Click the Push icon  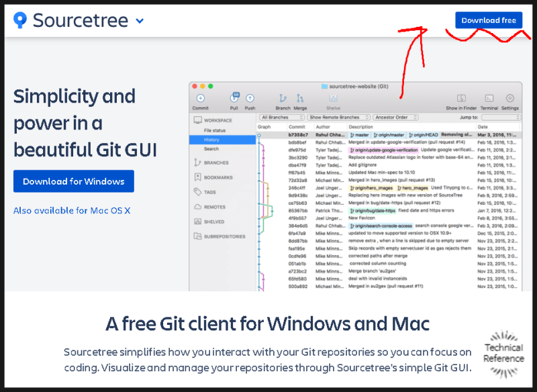250,97
